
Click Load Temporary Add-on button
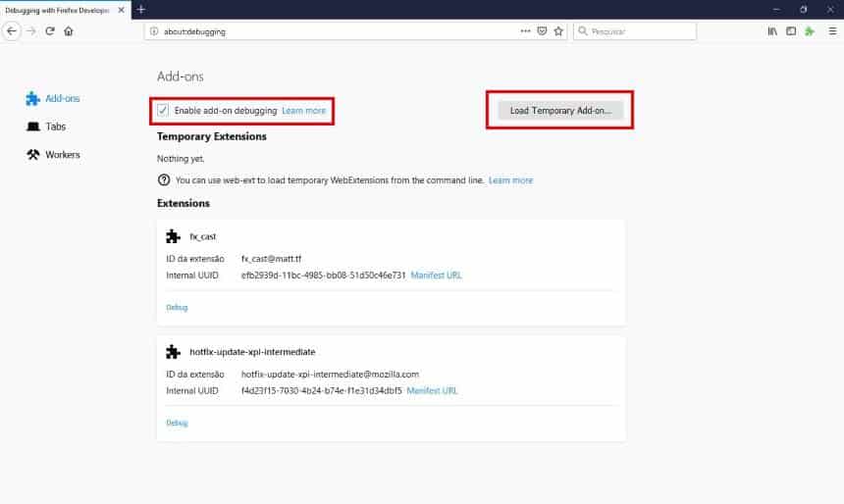pos(560,110)
